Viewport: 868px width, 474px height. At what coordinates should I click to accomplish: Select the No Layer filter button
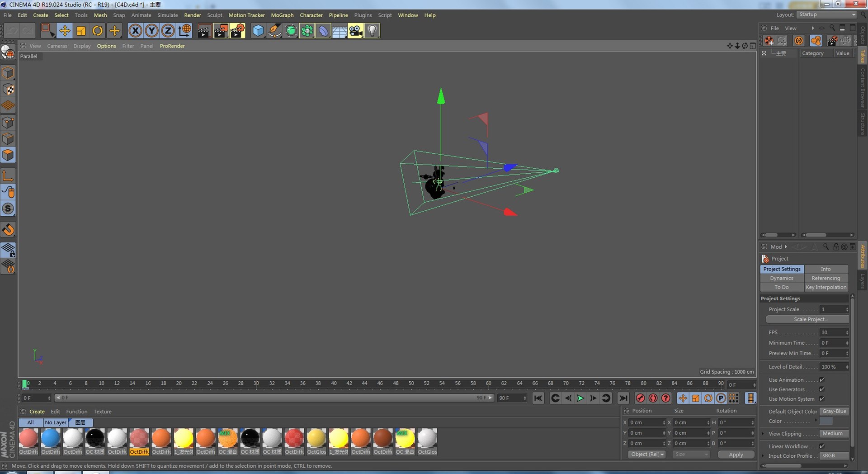(56, 422)
